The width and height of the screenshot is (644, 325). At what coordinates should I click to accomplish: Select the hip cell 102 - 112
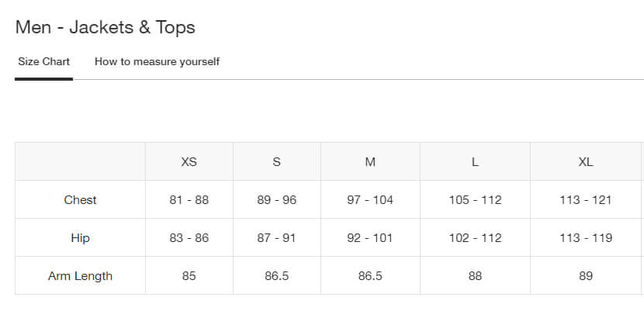click(475, 238)
